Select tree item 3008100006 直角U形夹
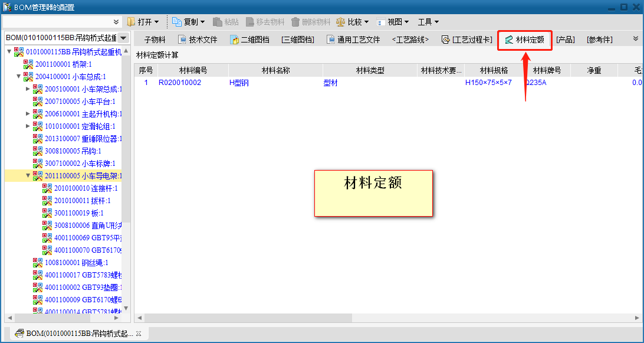Viewport: 644px width, 343px height. coord(88,226)
